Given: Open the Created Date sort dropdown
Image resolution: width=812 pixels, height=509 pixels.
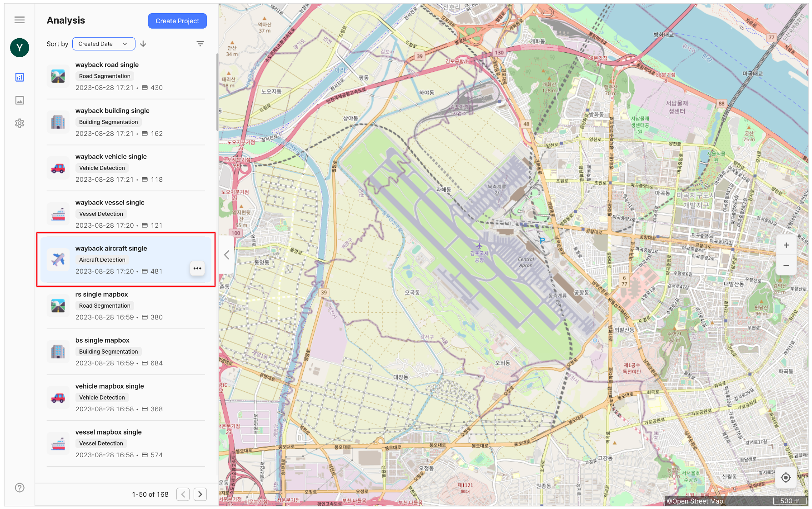Looking at the screenshot, I should coord(104,44).
